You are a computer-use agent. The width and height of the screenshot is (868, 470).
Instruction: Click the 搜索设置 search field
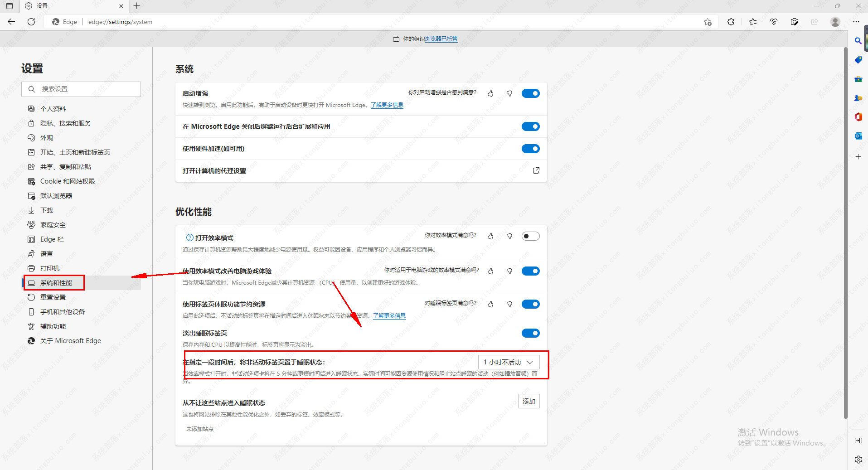tap(82, 89)
